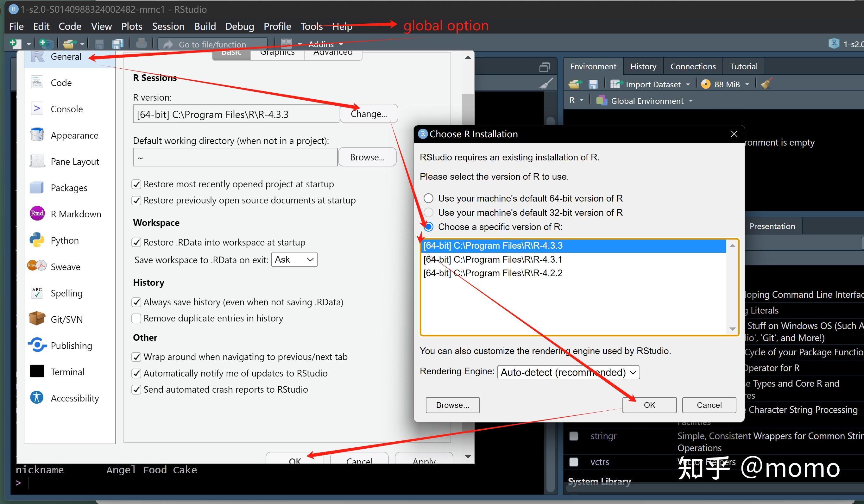Image resolution: width=864 pixels, height=504 pixels.
Task: Toggle Restore .RData into workspace at startup
Action: [x=136, y=243]
